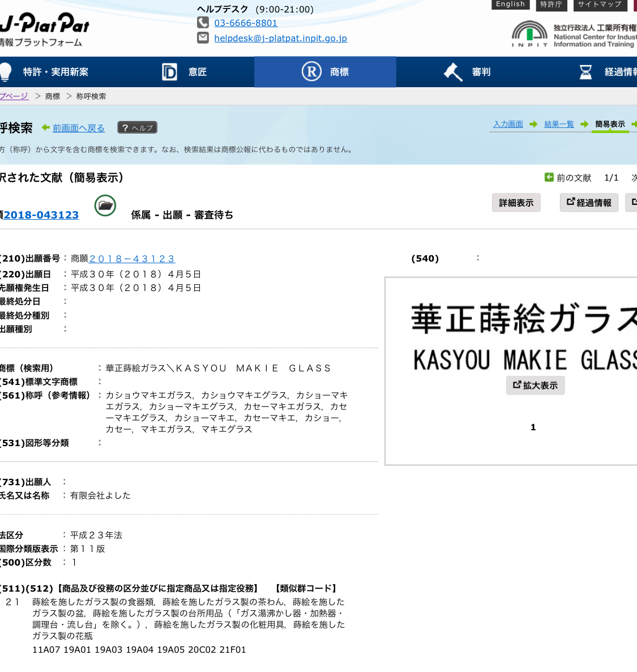Click 前の文献 navigation text
The height and width of the screenshot is (672, 637).
(574, 178)
